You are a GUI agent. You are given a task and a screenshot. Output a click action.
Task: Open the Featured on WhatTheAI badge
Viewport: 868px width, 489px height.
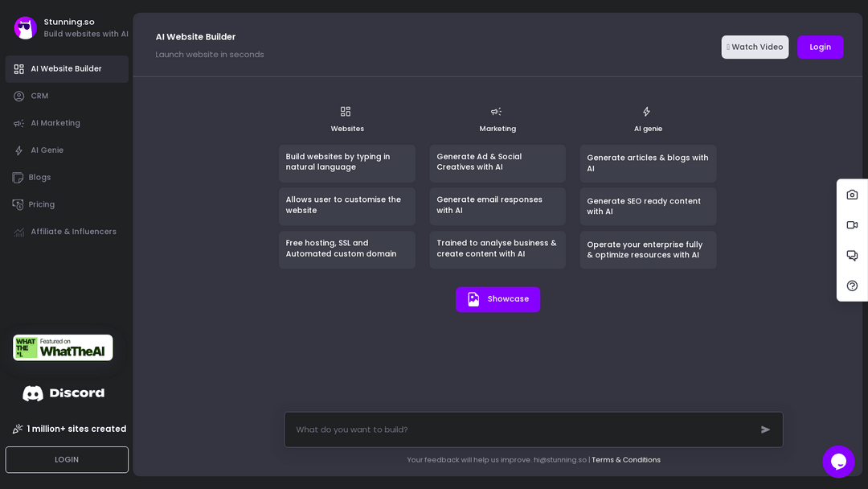[63, 347]
